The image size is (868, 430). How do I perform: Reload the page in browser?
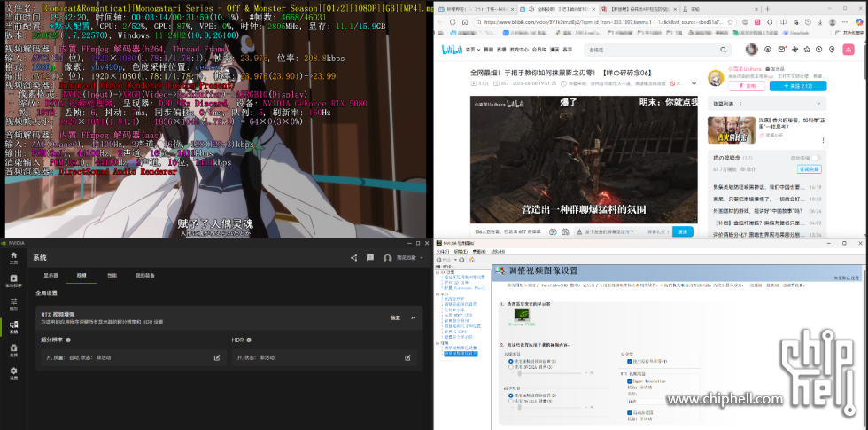click(453, 21)
